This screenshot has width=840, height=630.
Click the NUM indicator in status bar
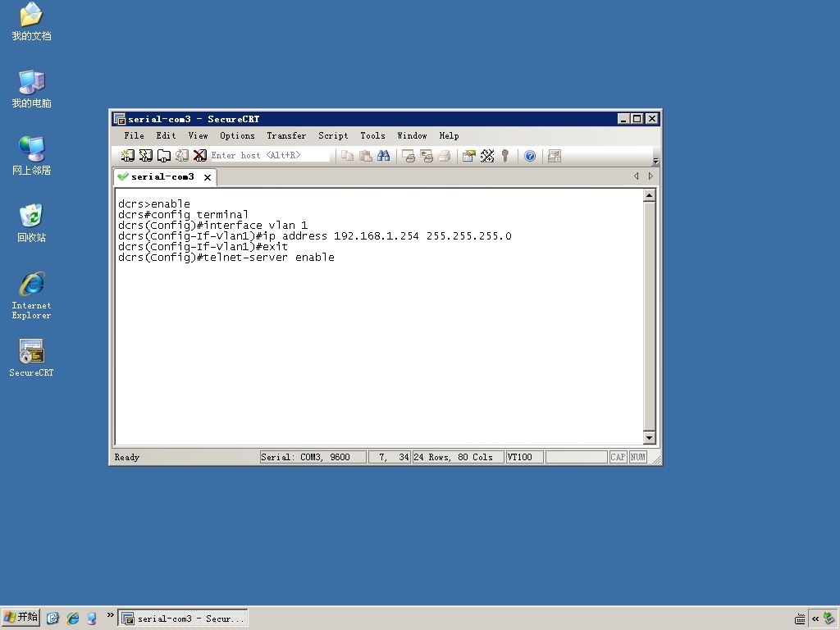tap(637, 457)
